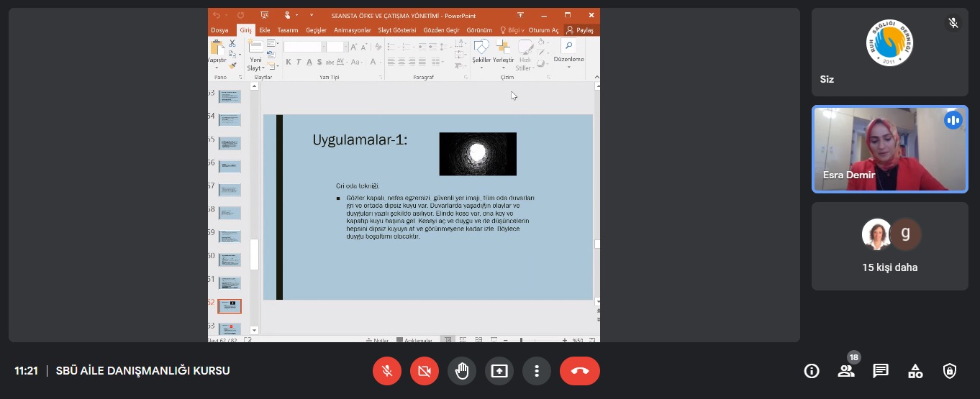Open the meeting details info icon
Image resolution: width=980 pixels, height=399 pixels.
812,371
